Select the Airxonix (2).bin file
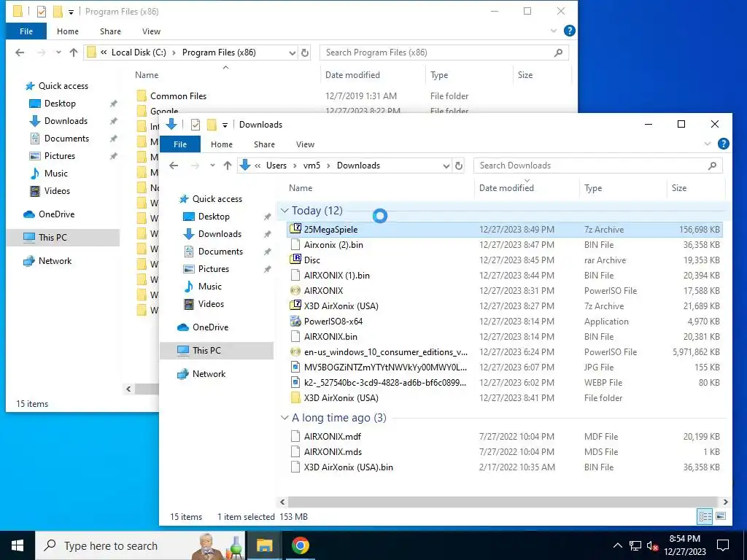The image size is (747, 560). click(333, 245)
